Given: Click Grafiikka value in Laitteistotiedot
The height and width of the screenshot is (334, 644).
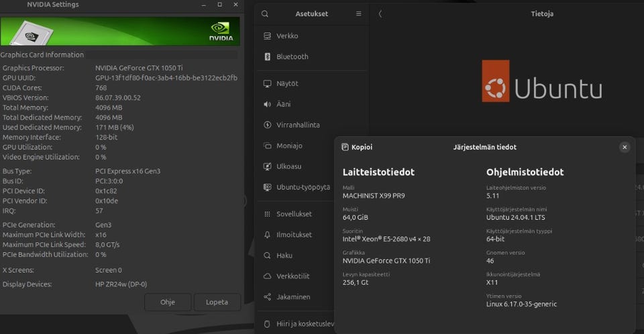Looking at the screenshot, I should 386,260.
